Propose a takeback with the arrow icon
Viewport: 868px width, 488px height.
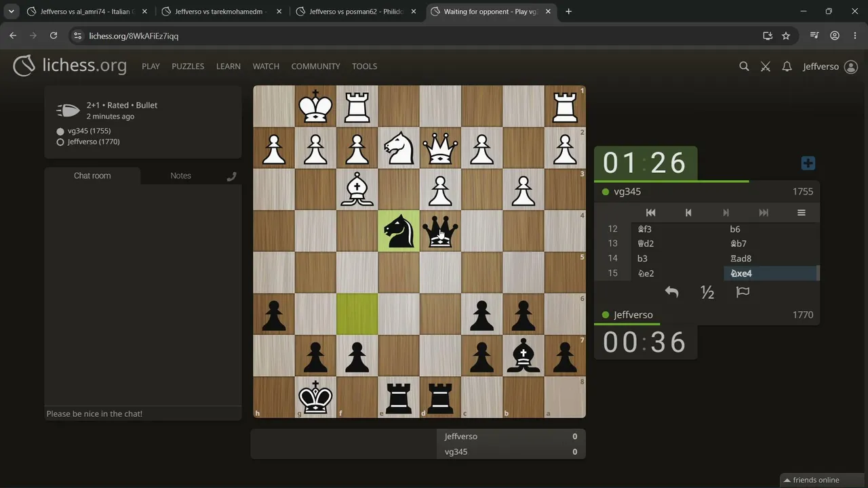pyautogui.click(x=671, y=292)
